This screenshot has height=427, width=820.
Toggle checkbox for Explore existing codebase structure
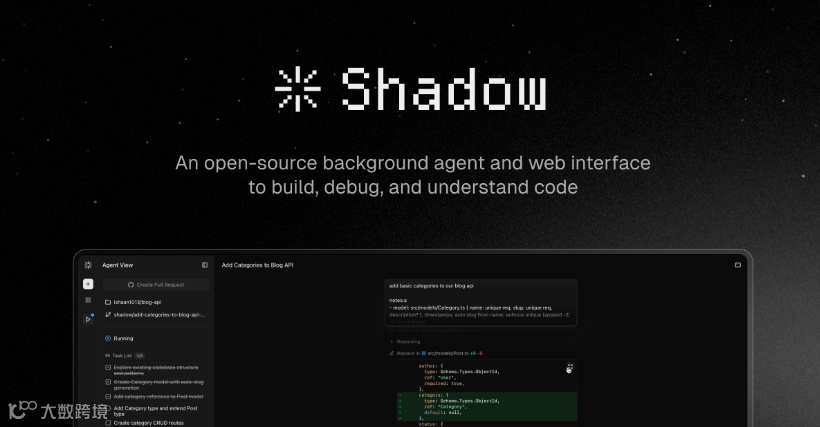click(108, 367)
